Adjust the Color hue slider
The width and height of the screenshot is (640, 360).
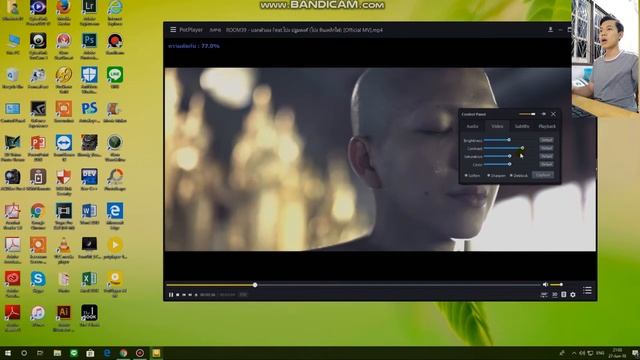pos(510,164)
